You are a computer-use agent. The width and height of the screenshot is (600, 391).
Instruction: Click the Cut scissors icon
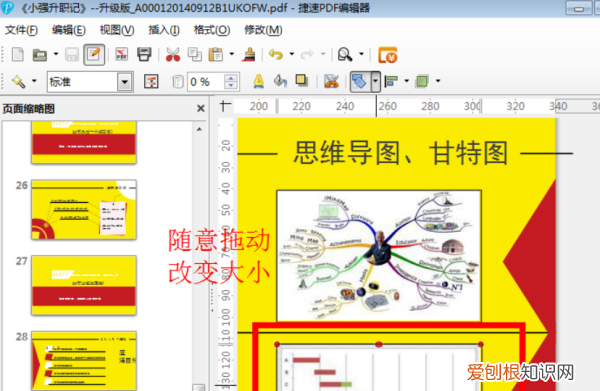(173, 55)
